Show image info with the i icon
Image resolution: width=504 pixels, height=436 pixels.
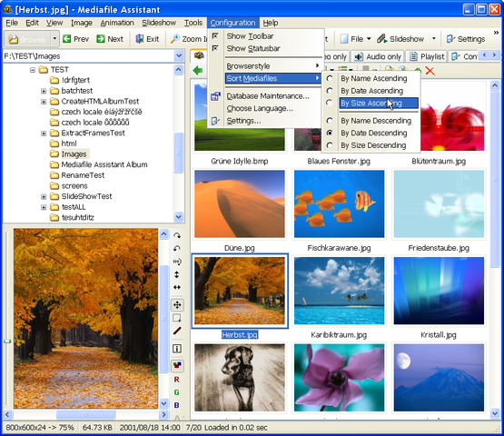tap(177, 349)
